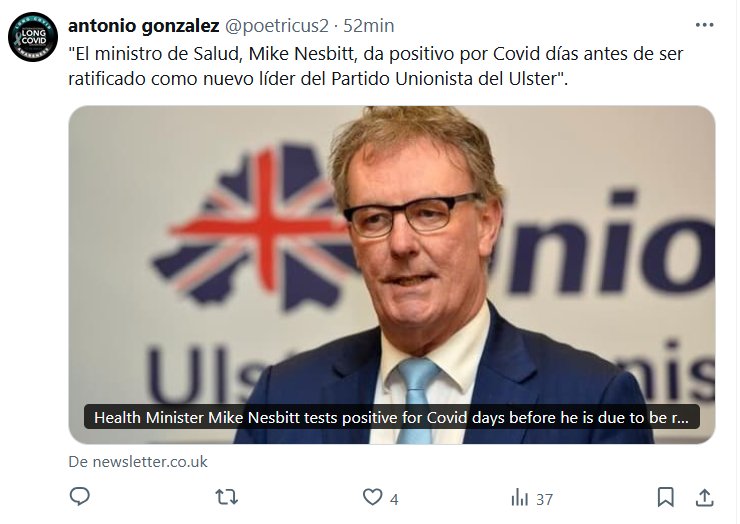Open the view analytics bar chart icon
This screenshot has height=524, width=740.
tap(520, 498)
